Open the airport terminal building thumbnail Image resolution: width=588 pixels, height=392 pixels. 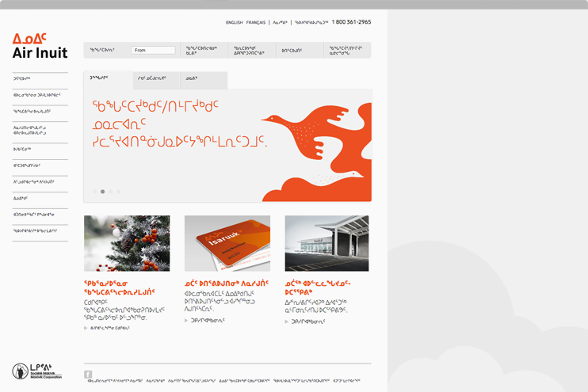point(326,243)
